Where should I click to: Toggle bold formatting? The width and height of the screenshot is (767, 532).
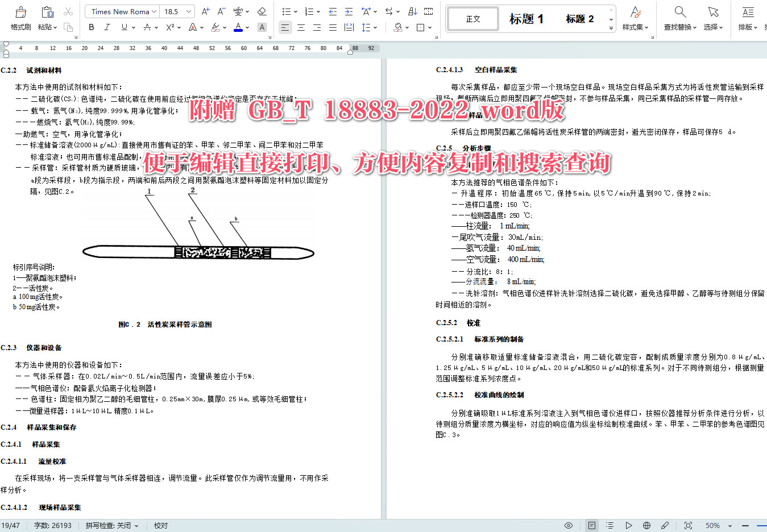pos(91,27)
